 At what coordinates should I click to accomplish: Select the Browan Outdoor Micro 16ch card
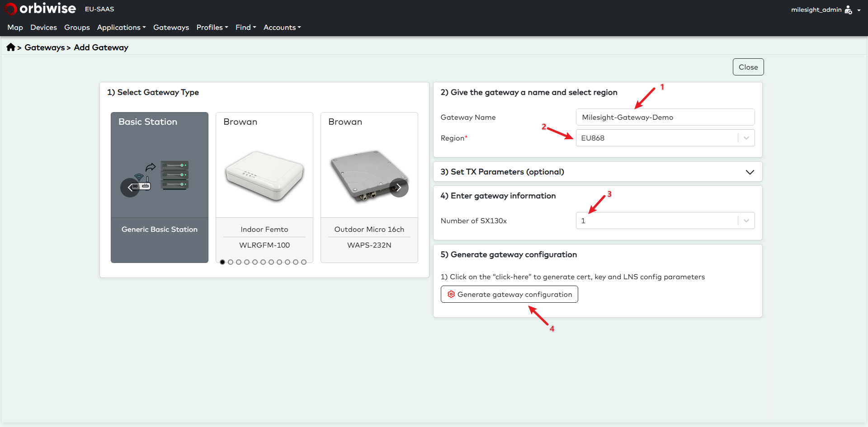pyautogui.click(x=369, y=188)
